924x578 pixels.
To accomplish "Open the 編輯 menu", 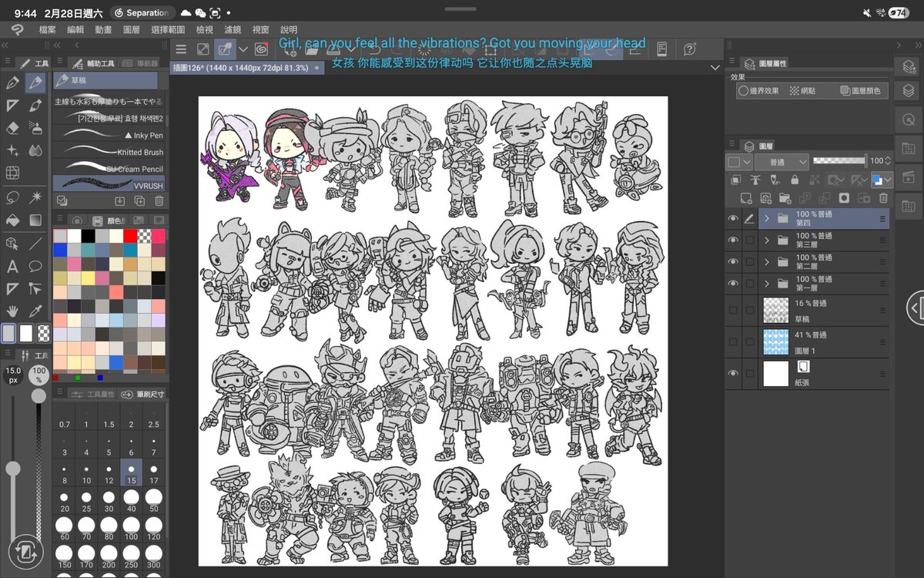I will coord(75,29).
